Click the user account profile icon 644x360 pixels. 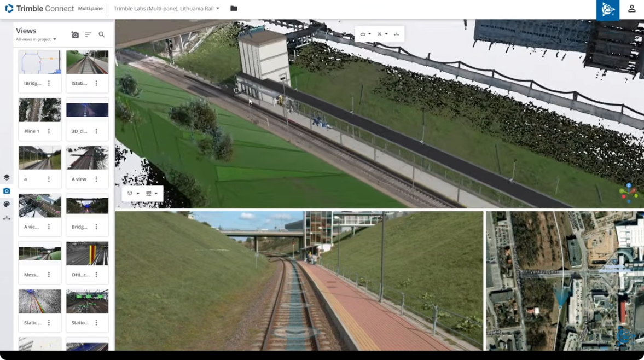coord(631,9)
